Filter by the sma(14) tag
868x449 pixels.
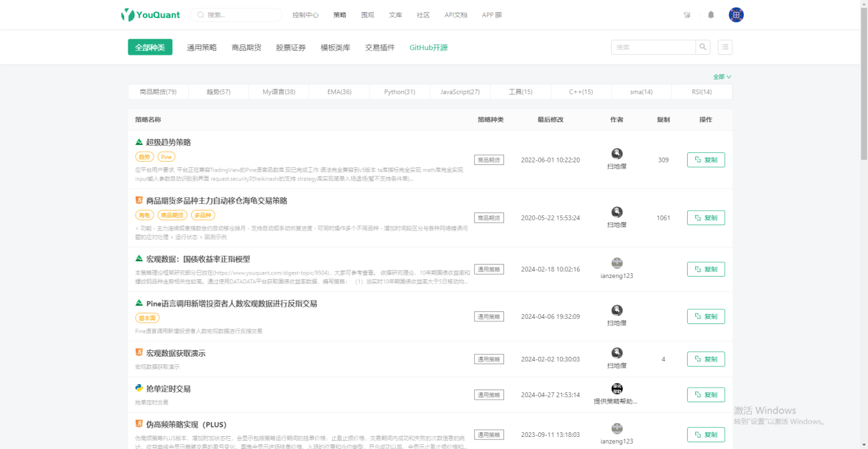(x=642, y=92)
